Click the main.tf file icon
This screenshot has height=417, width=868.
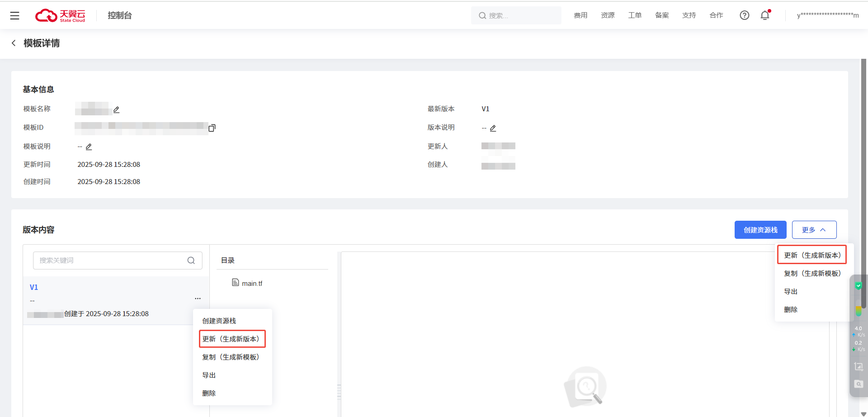(x=235, y=283)
